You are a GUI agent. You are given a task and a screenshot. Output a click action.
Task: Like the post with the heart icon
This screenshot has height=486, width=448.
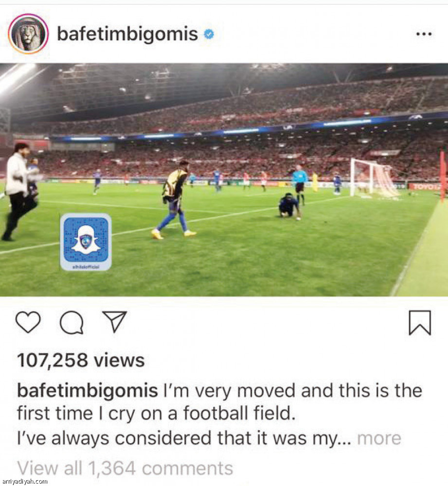(28, 322)
